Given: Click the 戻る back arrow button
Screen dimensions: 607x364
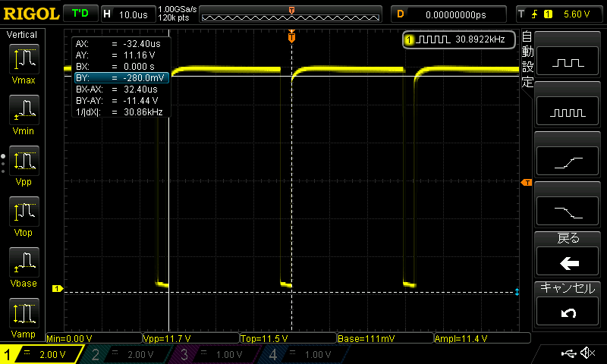Looking at the screenshot, I should 568,262.
